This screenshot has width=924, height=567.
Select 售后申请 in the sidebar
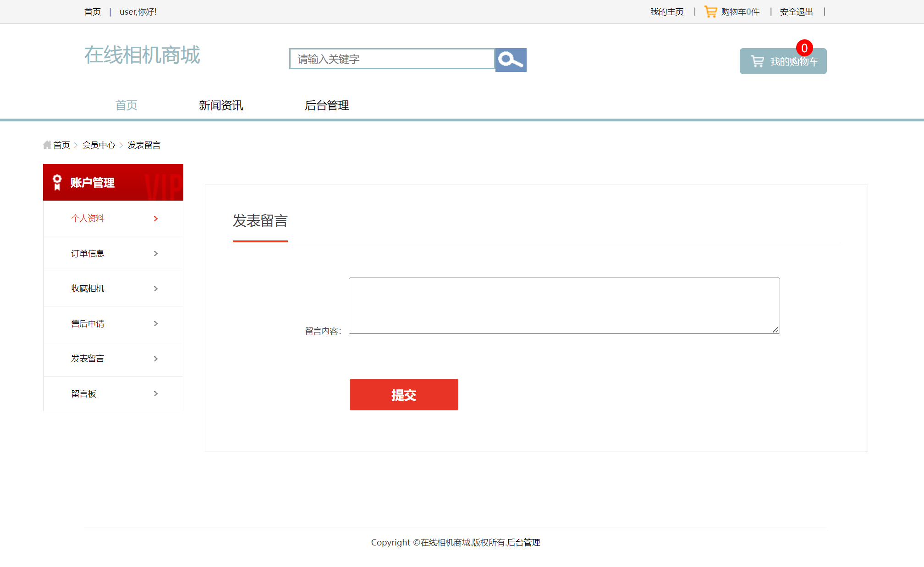[x=88, y=323]
